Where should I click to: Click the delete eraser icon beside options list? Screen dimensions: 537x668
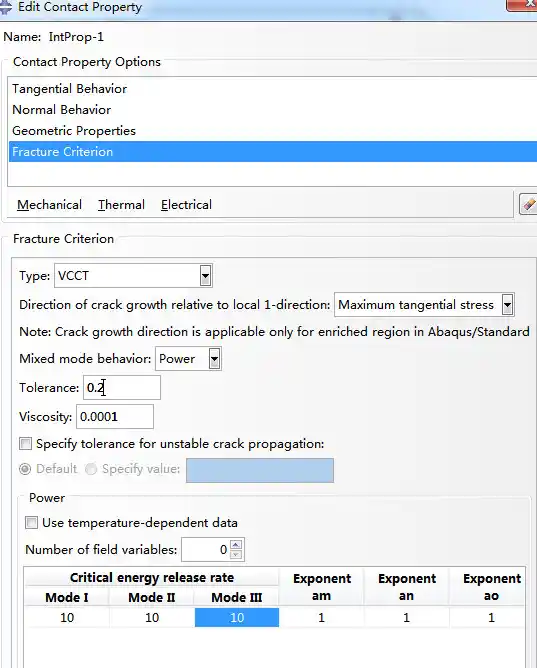[529, 204]
